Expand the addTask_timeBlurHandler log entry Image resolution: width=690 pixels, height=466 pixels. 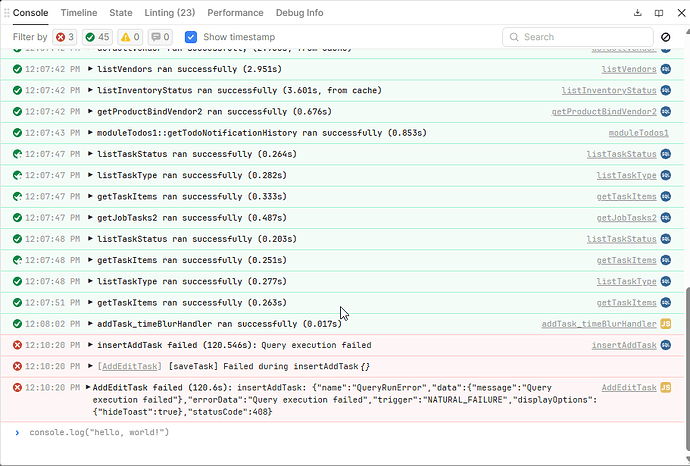pos(90,323)
